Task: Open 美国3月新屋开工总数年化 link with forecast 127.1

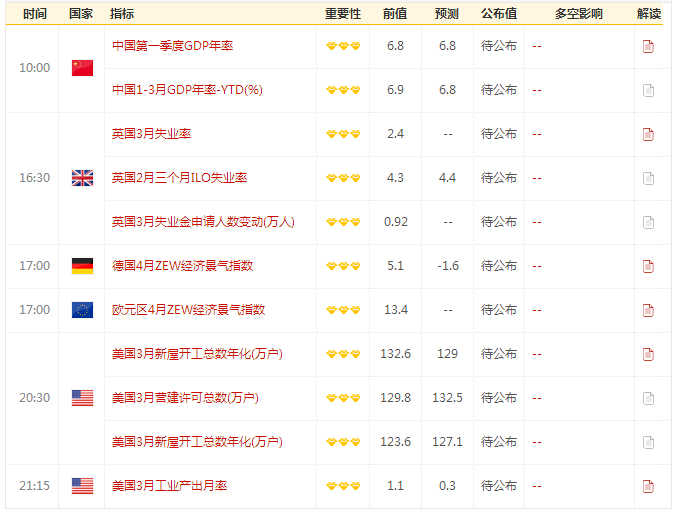Action: [197, 441]
